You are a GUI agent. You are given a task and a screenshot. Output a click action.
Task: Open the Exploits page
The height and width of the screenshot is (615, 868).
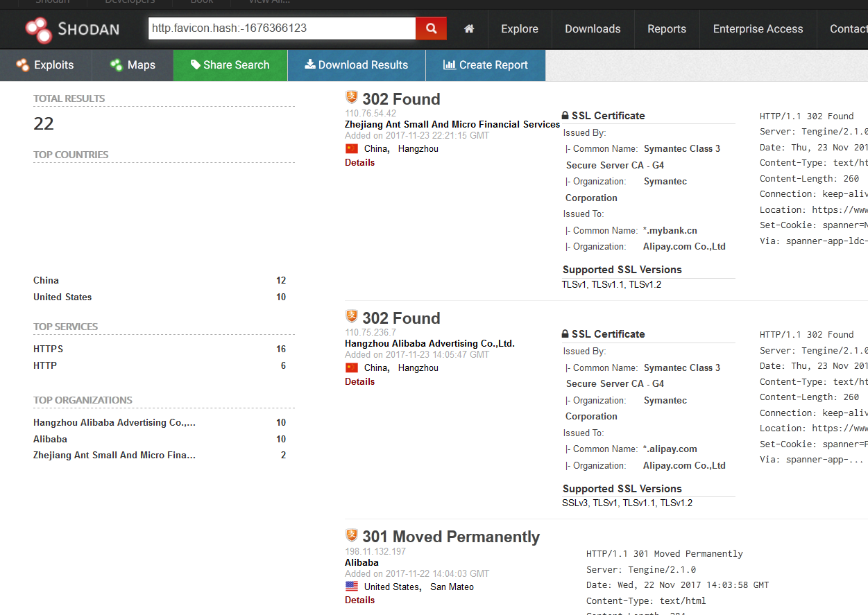pyautogui.click(x=46, y=65)
